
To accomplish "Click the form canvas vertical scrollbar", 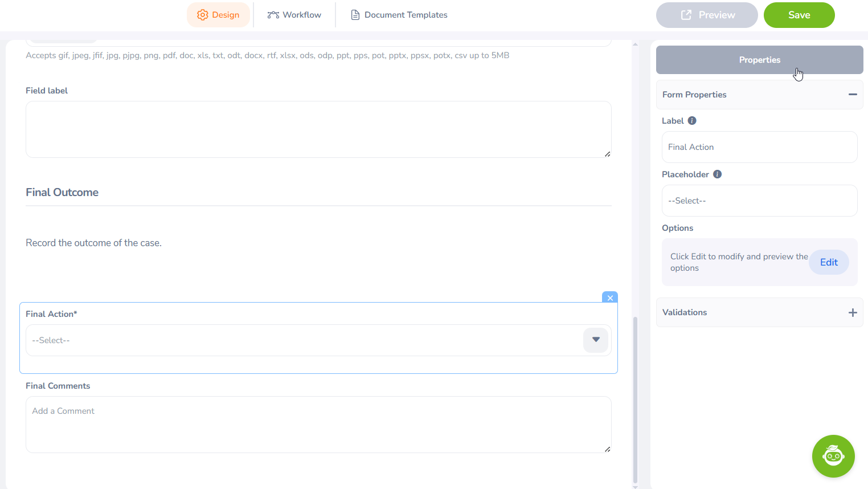I will [635, 399].
